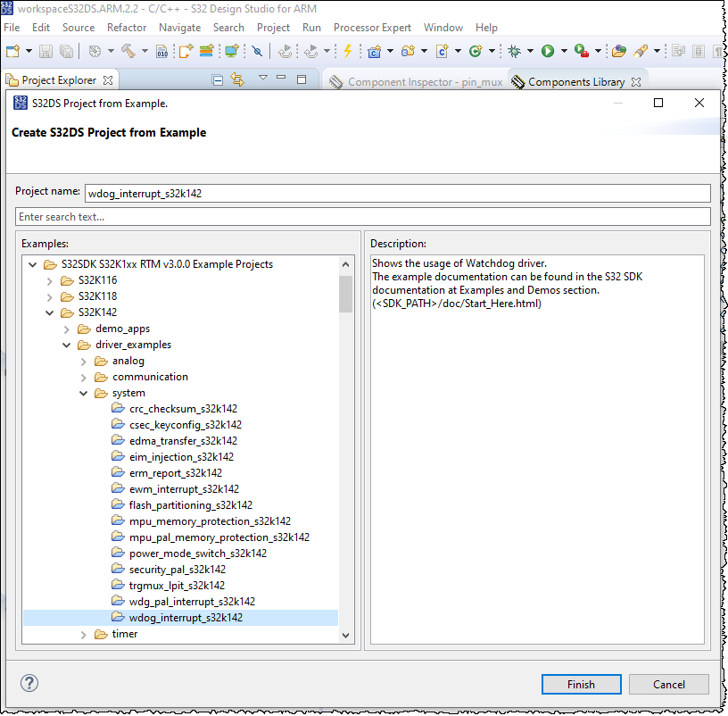The image size is (728, 716).
Task: Expand the analog folder
Action: point(84,362)
